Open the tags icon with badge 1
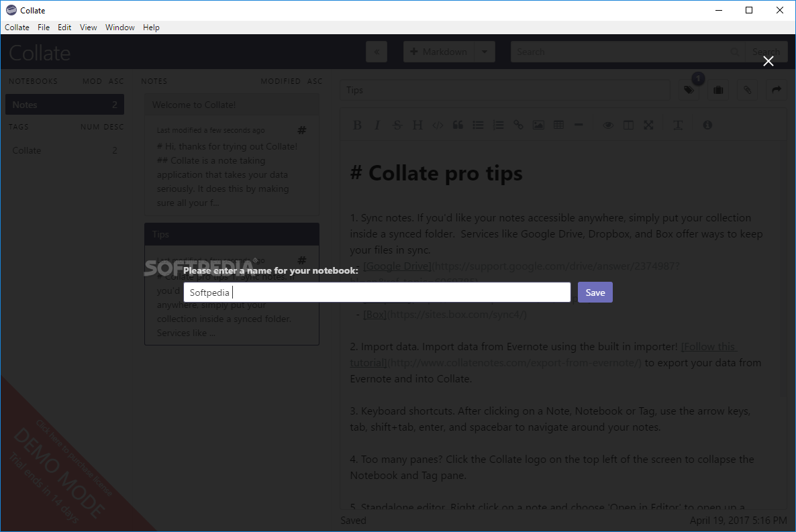796x532 pixels. point(689,90)
